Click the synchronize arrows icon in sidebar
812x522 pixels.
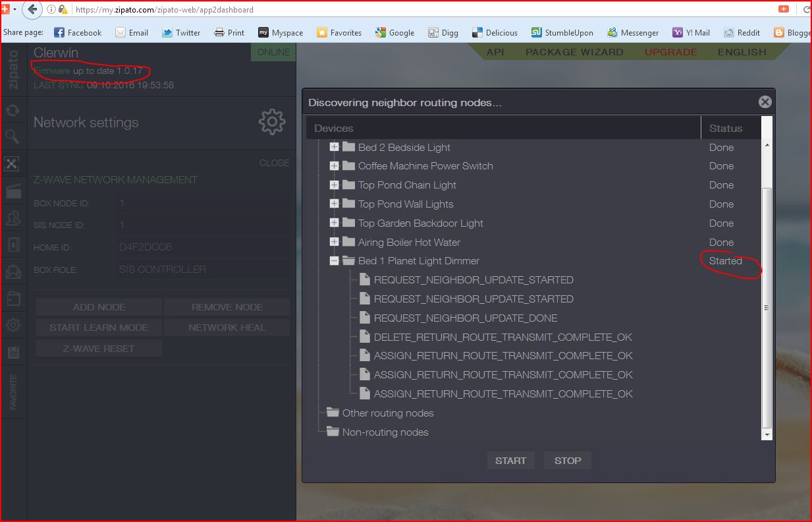pos(13,111)
